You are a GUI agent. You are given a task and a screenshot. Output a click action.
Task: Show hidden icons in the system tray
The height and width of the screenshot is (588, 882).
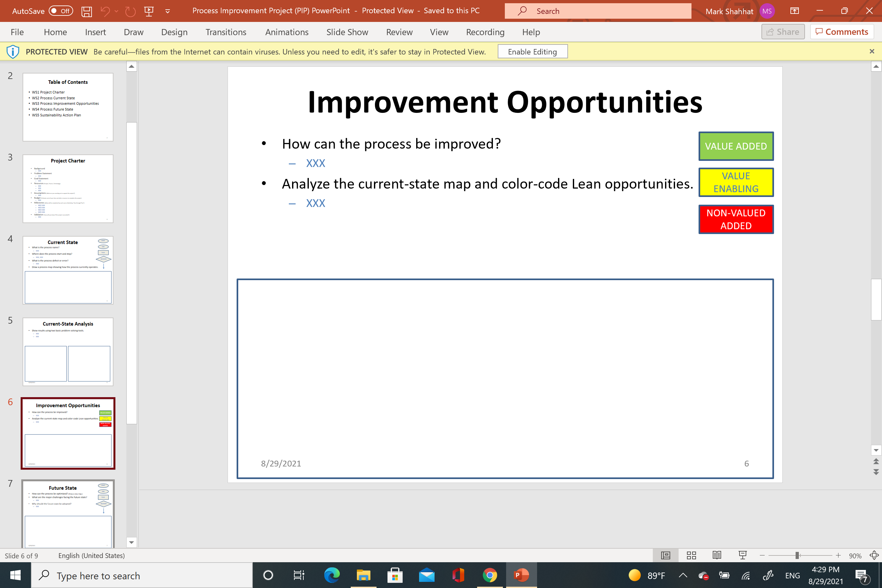coord(682,575)
